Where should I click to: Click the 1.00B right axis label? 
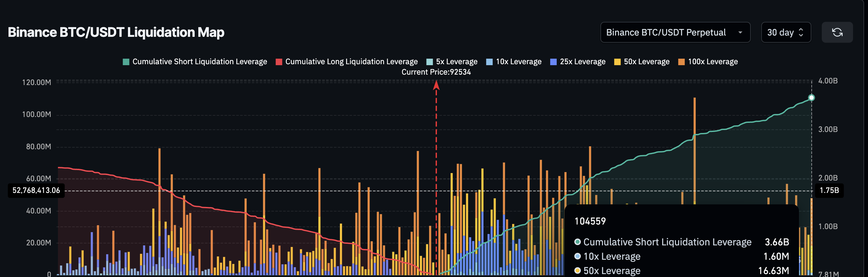(x=828, y=227)
